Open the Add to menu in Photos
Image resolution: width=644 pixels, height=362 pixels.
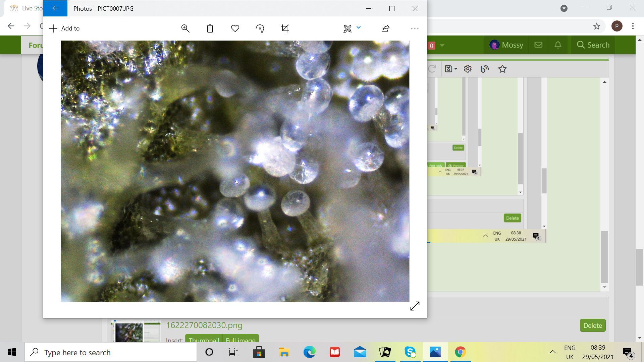click(65, 28)
